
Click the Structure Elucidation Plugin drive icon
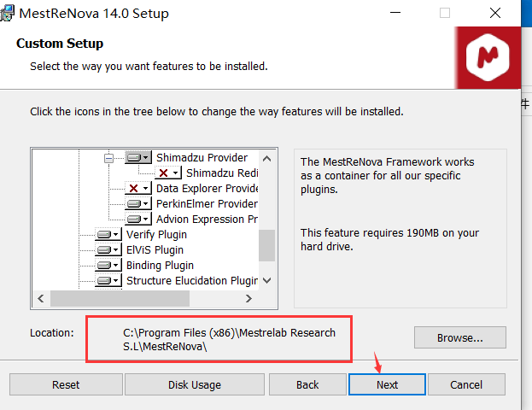tap(108, 281)
